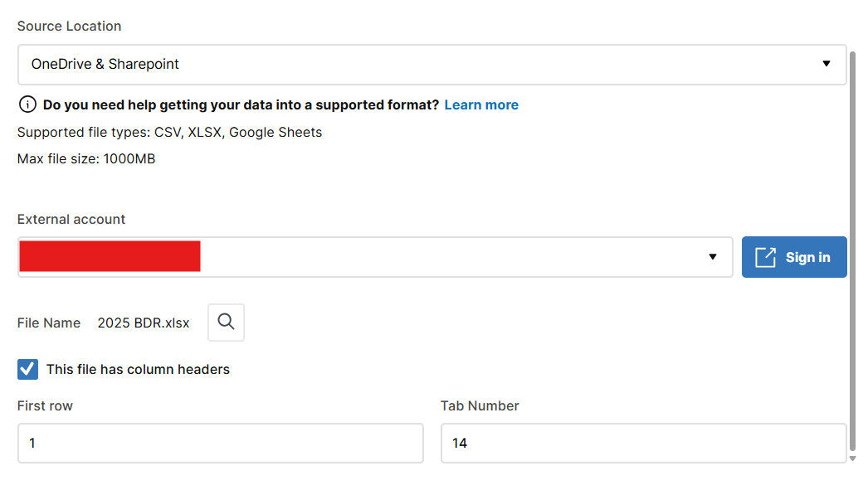Focus the First row input field
The width and height of the screenshot is (868, 495).
(221, 443)
